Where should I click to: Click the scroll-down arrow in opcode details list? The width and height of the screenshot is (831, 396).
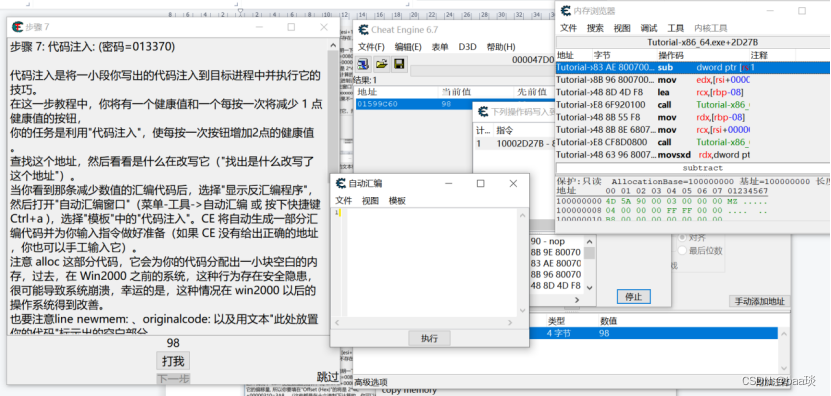[x=589, y=287]
